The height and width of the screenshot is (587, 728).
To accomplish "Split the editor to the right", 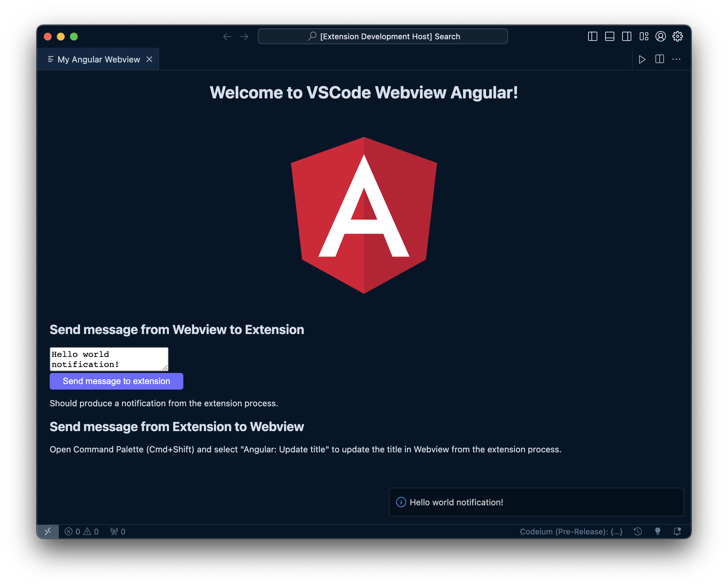I will click(x=659, y=59).
